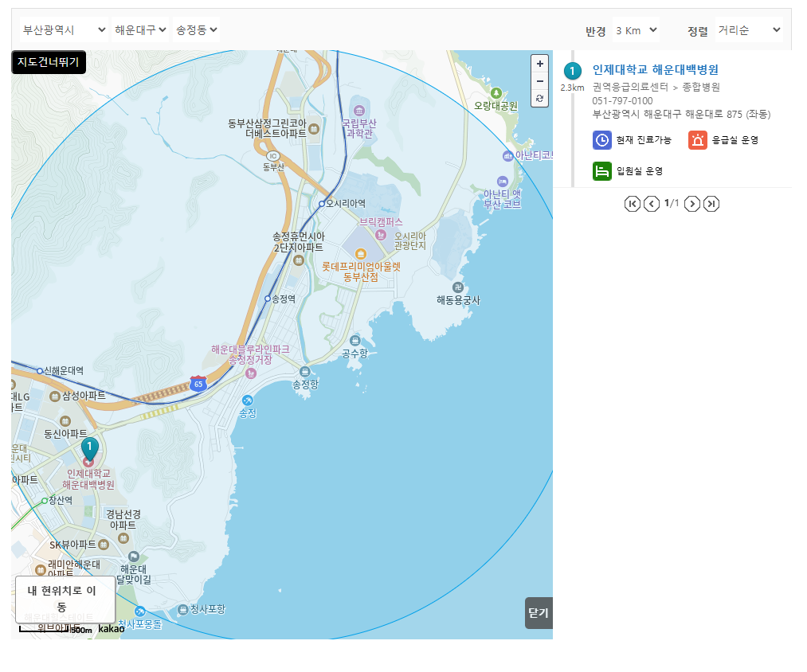Viewport: 807px width, 672px height.
Task: Click the bed icon next to 입원실 운영
Action: tap(602, 170)
